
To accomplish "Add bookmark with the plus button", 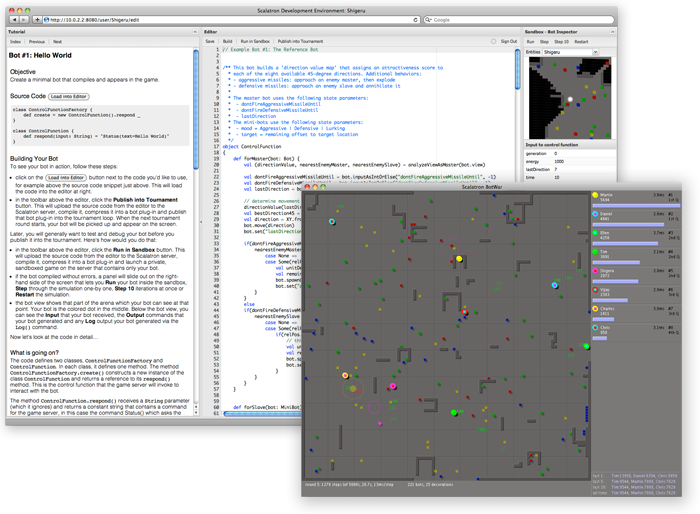I will tap(37, 20).
